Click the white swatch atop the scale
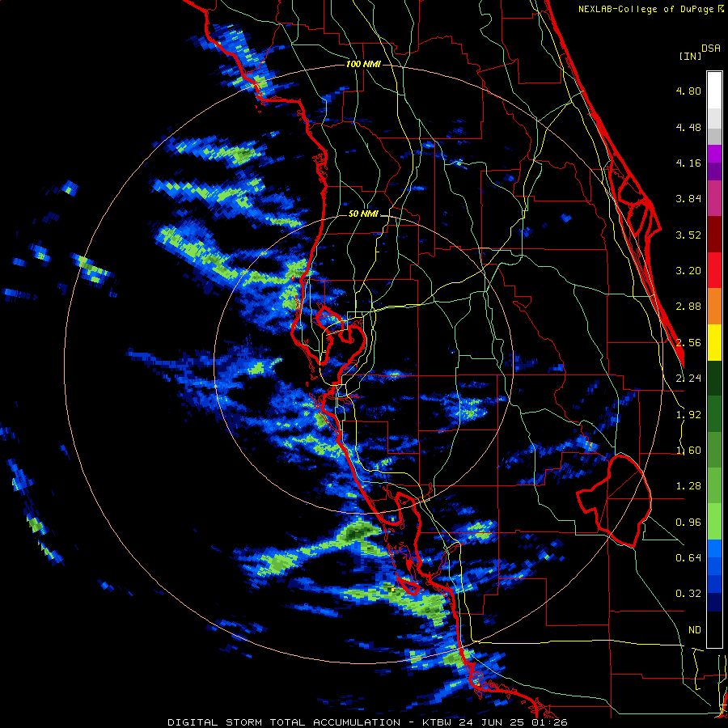728x728 pixels. (714, 90)
